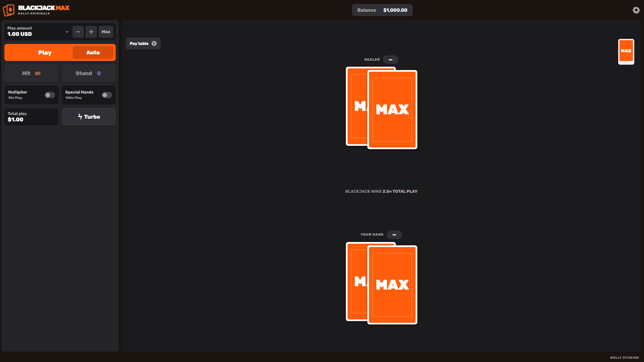Click the Hit button

pos(31,73)
